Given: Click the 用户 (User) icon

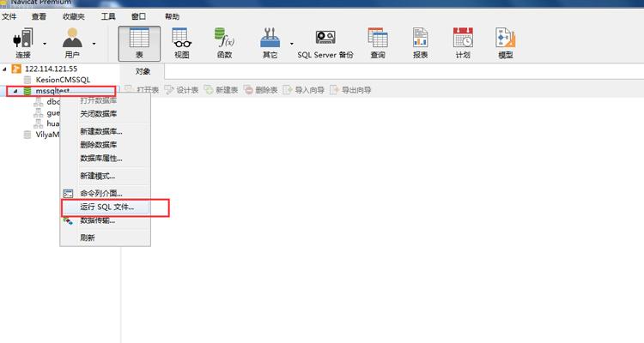Looking at the screenshot, I should click(72, 41).
